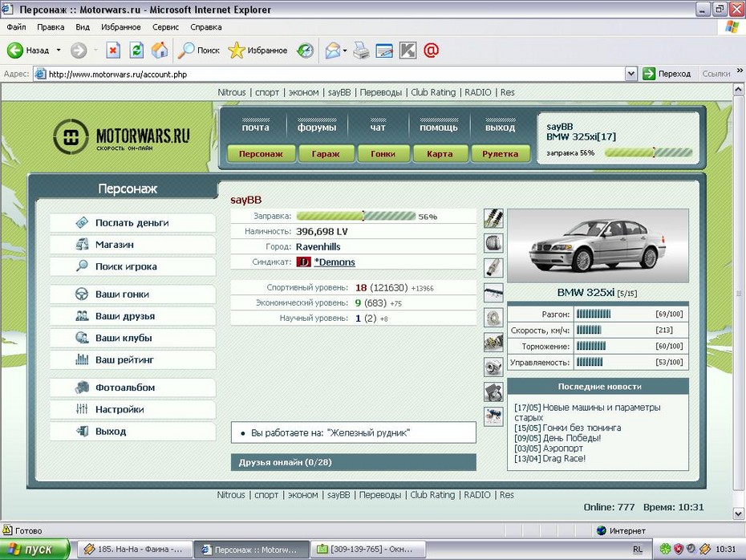Open Ваши клубы in the sidebar
The image size is (746, 560).
pyautogui.click(x=132, y=338)
